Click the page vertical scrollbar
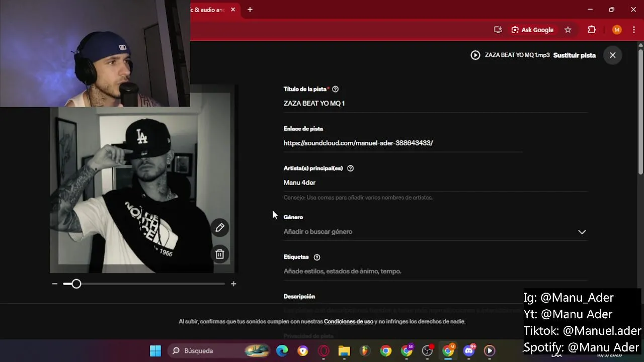Screen dimensions: 644x362 pos(640,112)
